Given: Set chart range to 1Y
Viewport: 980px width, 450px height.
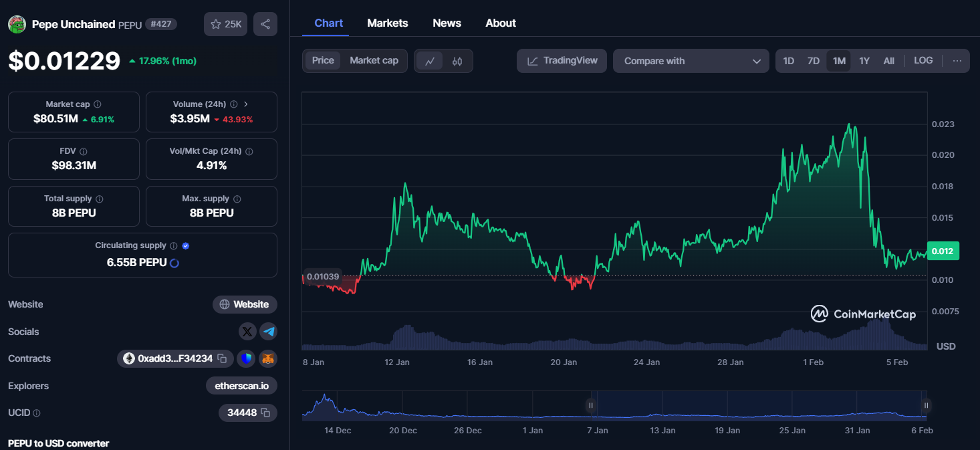Looking at the screenshot, I should pyautogui.click(x=864, y=61).
